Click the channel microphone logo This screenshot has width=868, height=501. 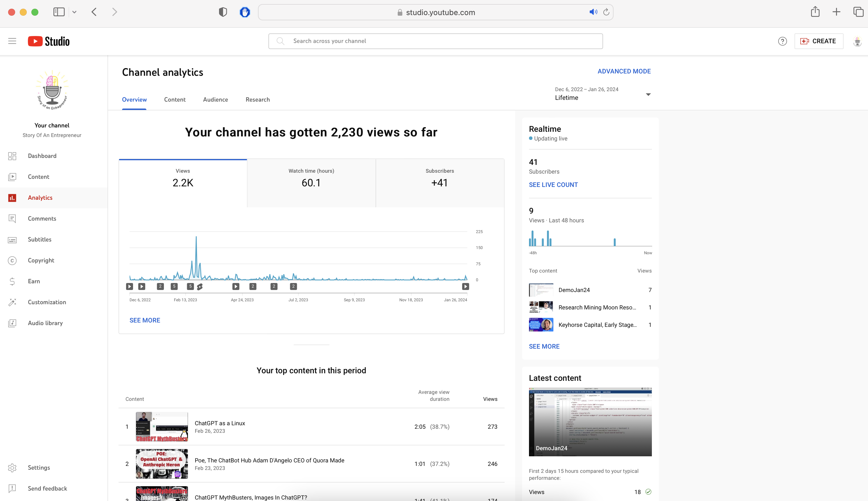point(52,90)
